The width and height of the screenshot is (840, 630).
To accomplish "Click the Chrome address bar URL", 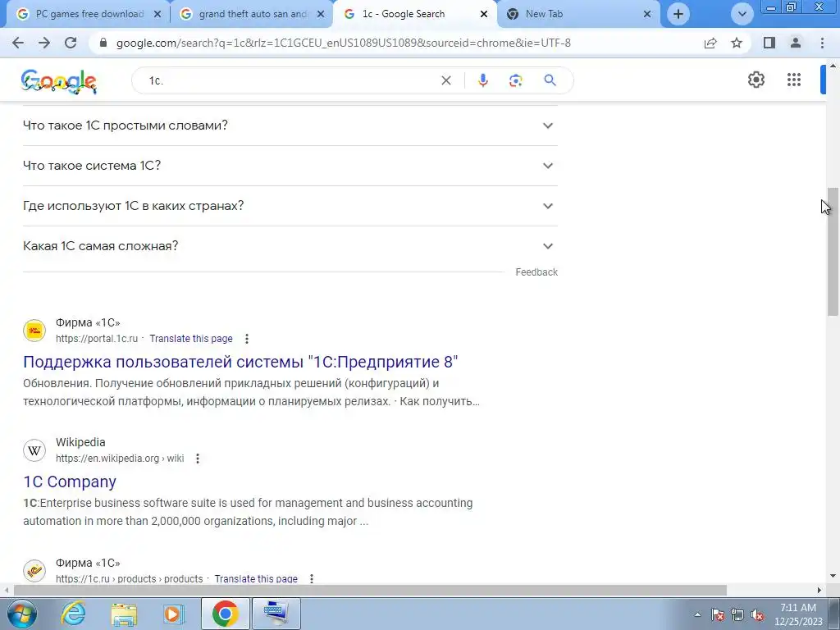I will pyautogui.click(x=344, y=43).
